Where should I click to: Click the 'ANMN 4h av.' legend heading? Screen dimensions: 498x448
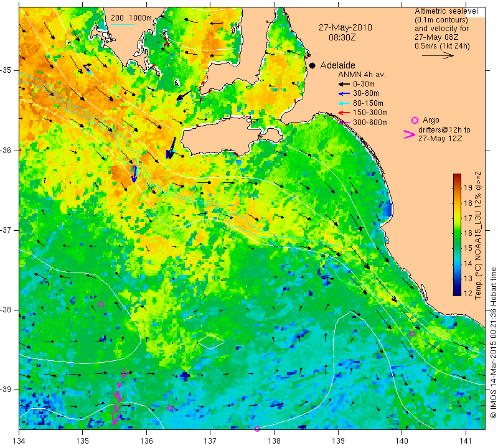click(362, 75)
